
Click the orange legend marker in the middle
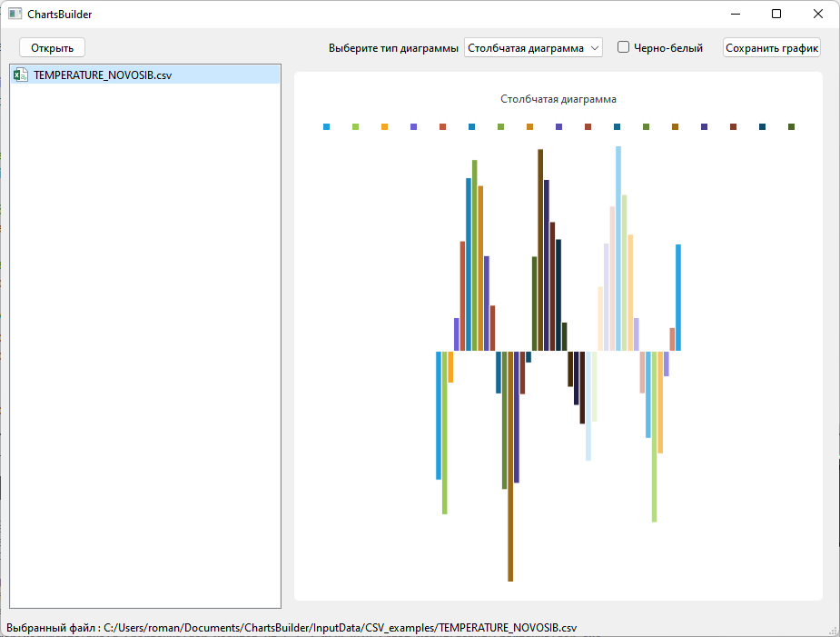click(529, 126)
